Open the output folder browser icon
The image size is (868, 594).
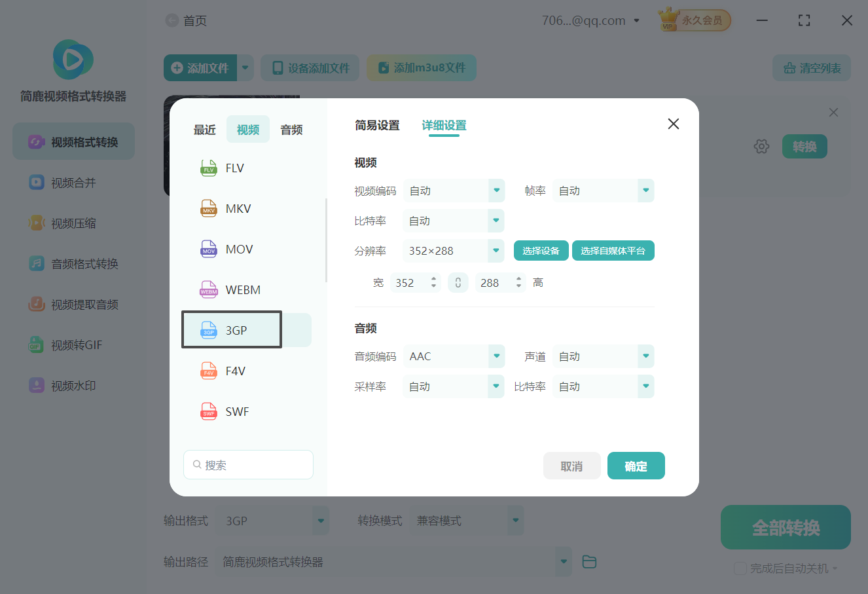[x=588, y=561]
